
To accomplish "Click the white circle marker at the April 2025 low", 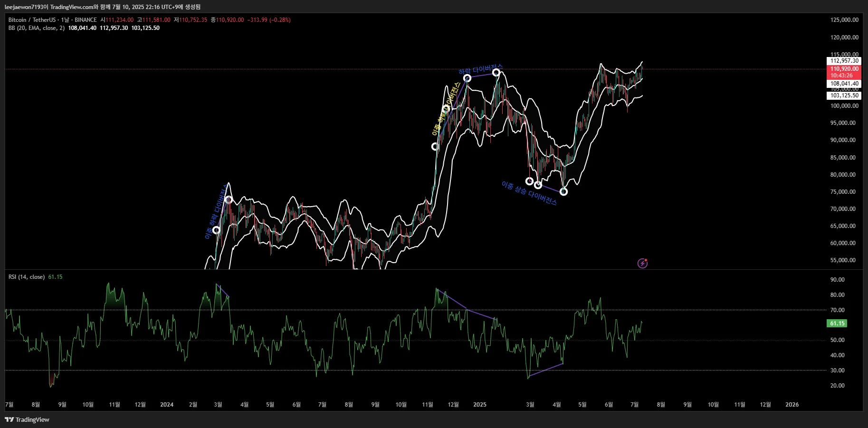I will (x=563, y=192).
